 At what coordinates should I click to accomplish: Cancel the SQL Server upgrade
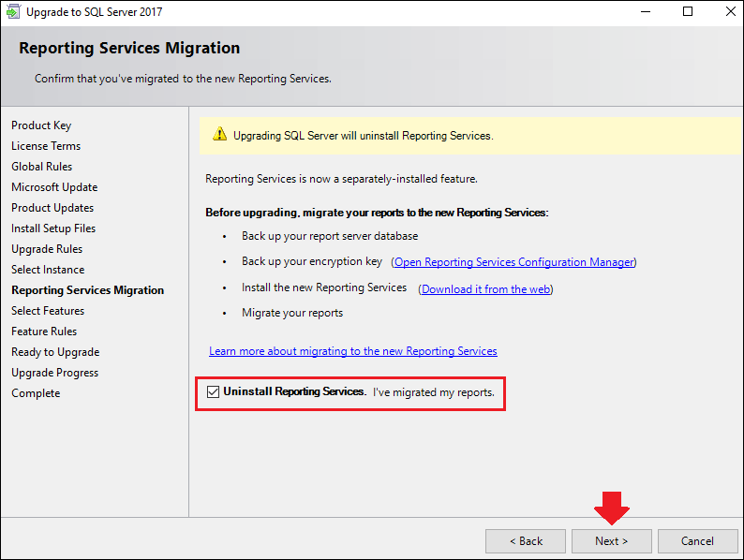697,541
